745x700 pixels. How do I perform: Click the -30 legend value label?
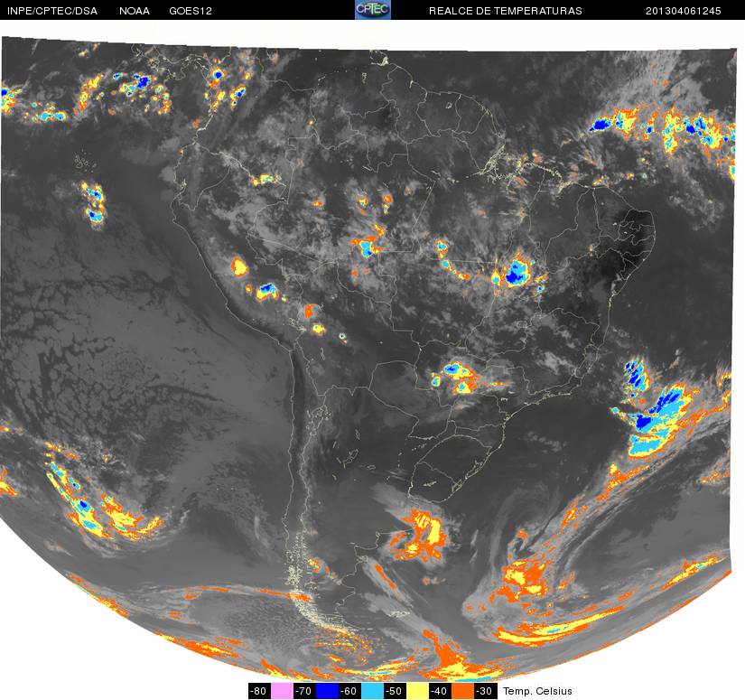pyautogui.click(x=486, y=691)
